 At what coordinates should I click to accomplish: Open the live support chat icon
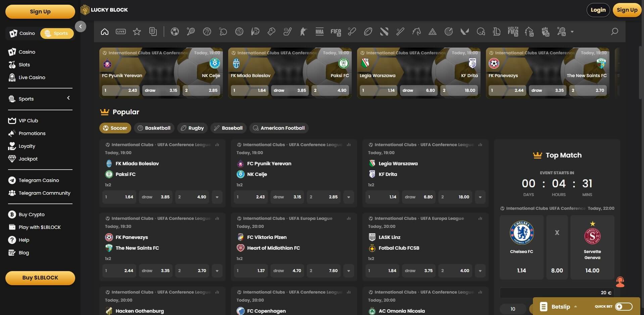coord(620,282)
